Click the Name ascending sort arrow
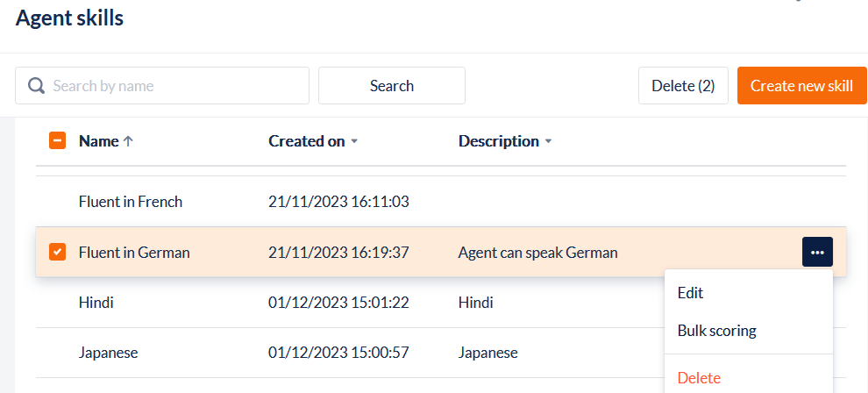Screen dimensions: 868x393 [x=129, y=141]
